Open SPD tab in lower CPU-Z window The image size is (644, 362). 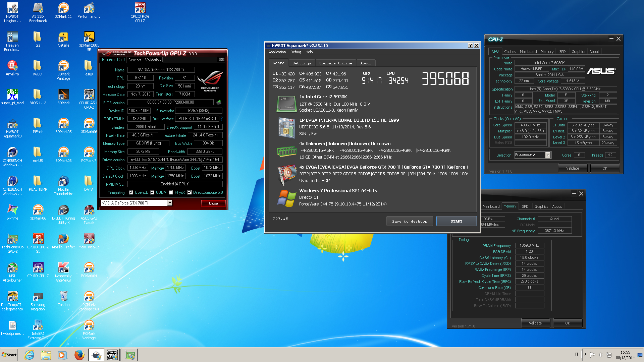(525, 206)
